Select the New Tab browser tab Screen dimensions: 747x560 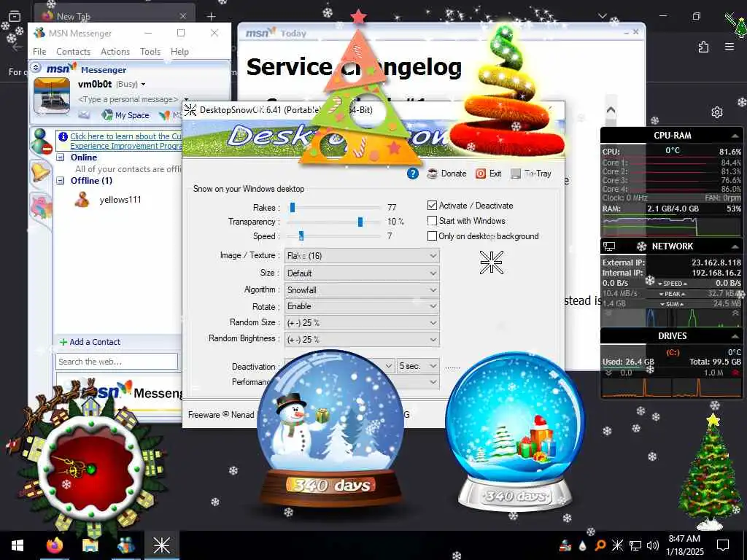point(115,16)
